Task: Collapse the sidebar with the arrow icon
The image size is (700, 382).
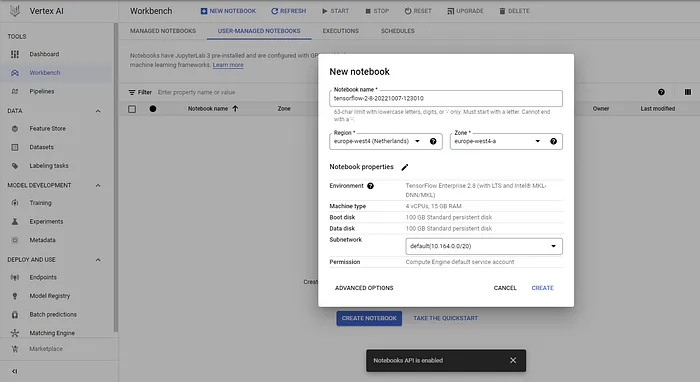Action: coord(15,371)
